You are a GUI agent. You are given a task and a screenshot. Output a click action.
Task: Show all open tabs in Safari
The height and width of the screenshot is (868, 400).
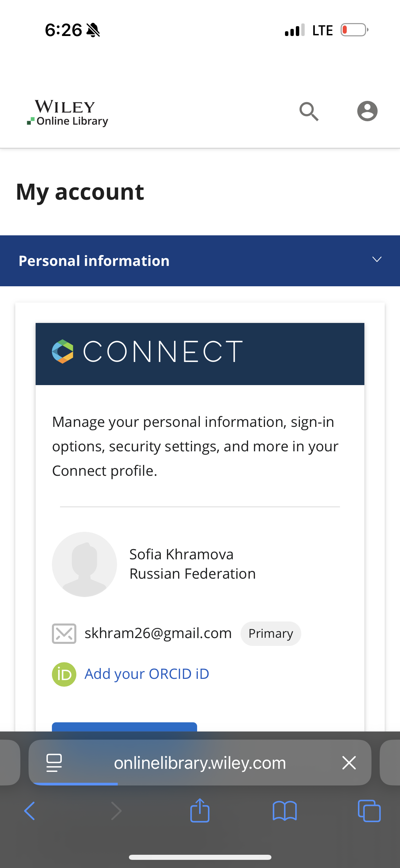point(369,811)
